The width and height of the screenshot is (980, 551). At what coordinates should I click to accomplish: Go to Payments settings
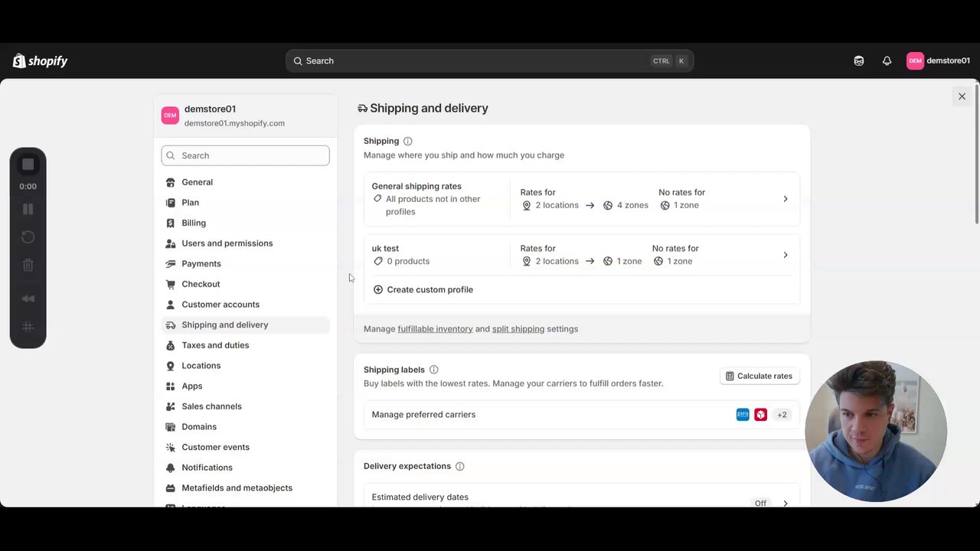click(x=201, y=263)
